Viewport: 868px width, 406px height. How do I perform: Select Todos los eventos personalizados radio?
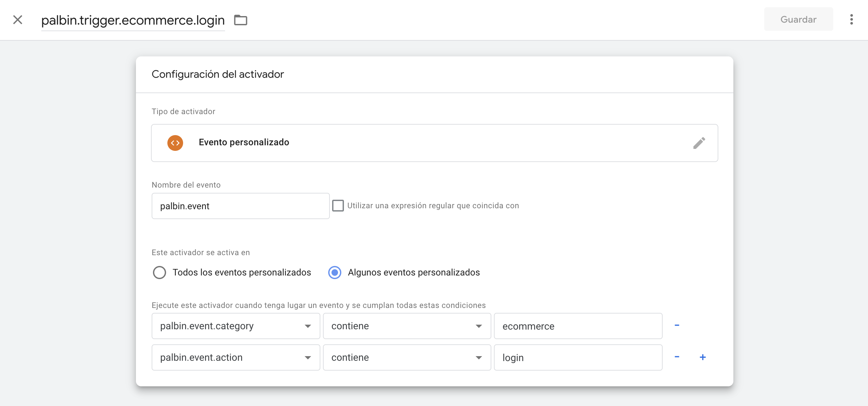[160, 272]
